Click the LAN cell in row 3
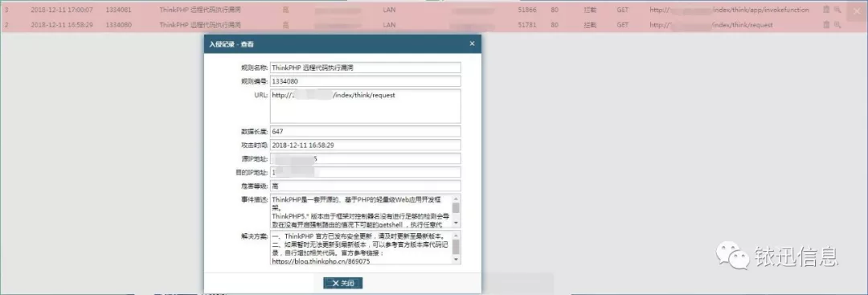This screenshot has height=295, width=868. (389, 10)
